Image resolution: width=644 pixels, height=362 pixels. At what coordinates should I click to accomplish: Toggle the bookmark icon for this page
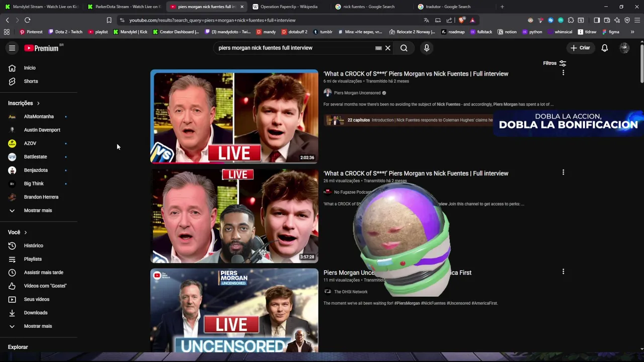coord(109,20)
